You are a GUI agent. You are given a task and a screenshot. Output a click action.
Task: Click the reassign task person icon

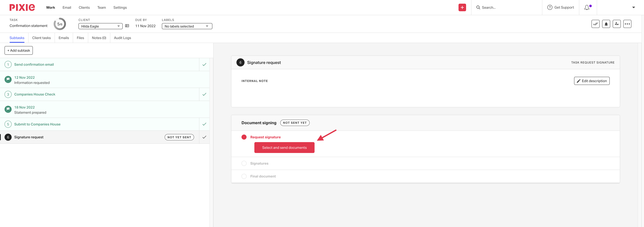pos(616,24)
